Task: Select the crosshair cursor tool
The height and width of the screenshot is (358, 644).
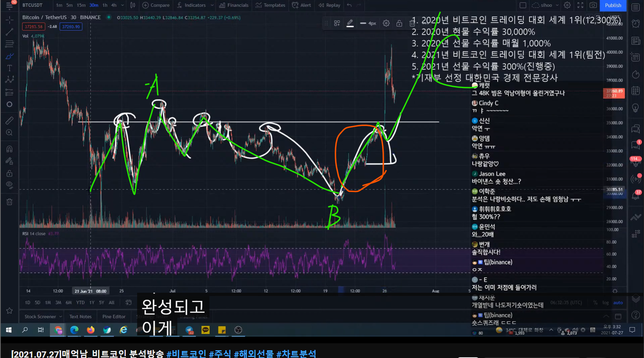Action: 10,19
